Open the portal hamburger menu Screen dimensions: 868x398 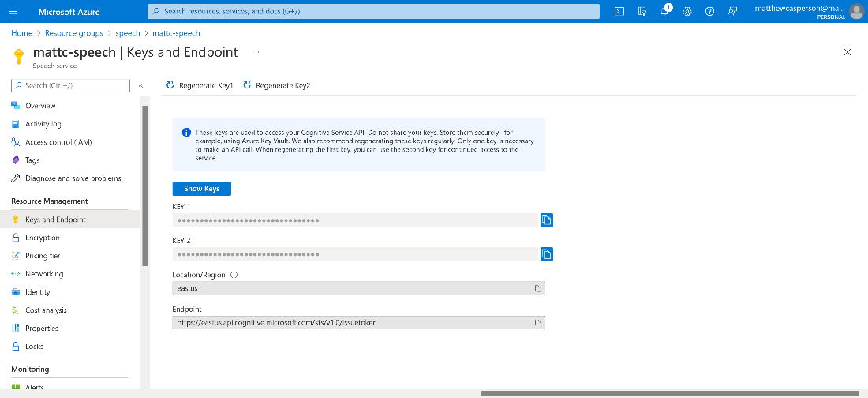[14, 11]
